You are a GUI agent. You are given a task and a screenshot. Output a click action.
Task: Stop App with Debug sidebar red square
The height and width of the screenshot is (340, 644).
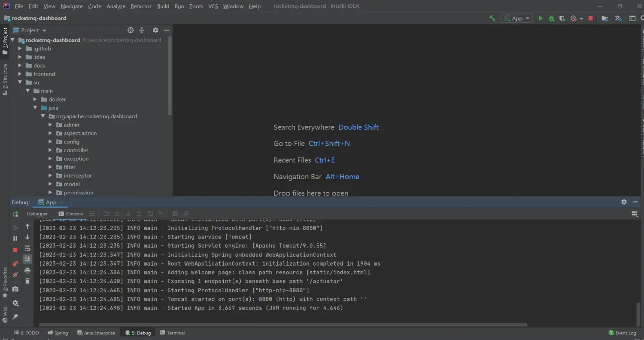15,250
